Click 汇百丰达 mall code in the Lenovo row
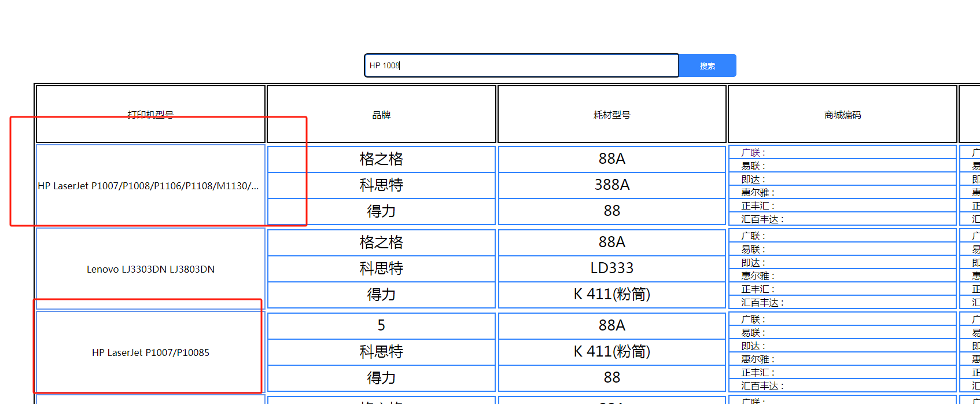Screen dimensions: 980x404 [842, 302]
